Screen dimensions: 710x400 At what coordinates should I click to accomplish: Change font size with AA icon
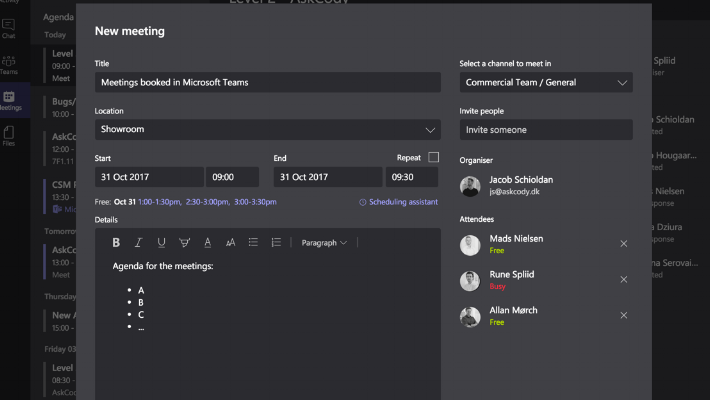pos(230,243)
